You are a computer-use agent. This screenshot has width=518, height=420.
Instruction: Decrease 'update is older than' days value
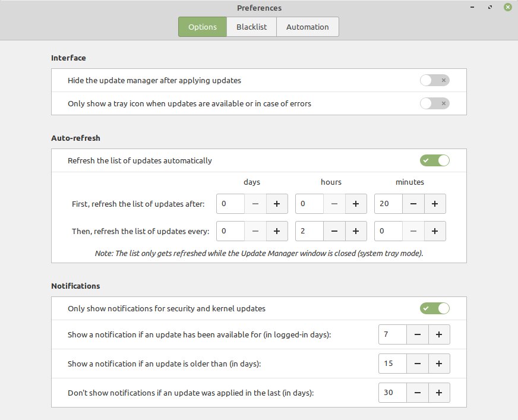click(x=417, y=364)
